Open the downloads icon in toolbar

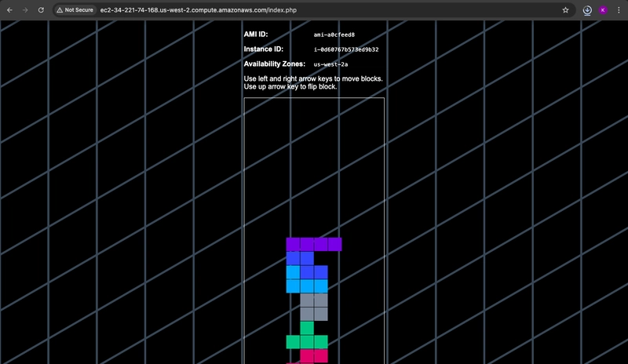(x=587, y=10)
